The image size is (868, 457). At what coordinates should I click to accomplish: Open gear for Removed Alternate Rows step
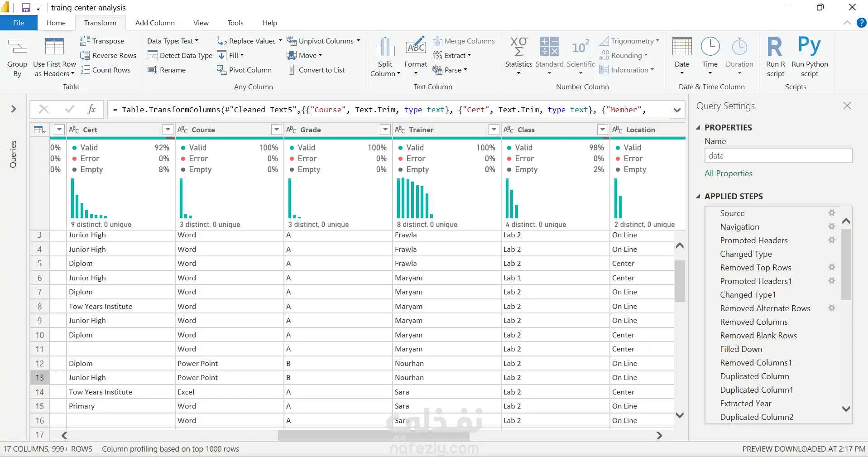tap(832, 308)
